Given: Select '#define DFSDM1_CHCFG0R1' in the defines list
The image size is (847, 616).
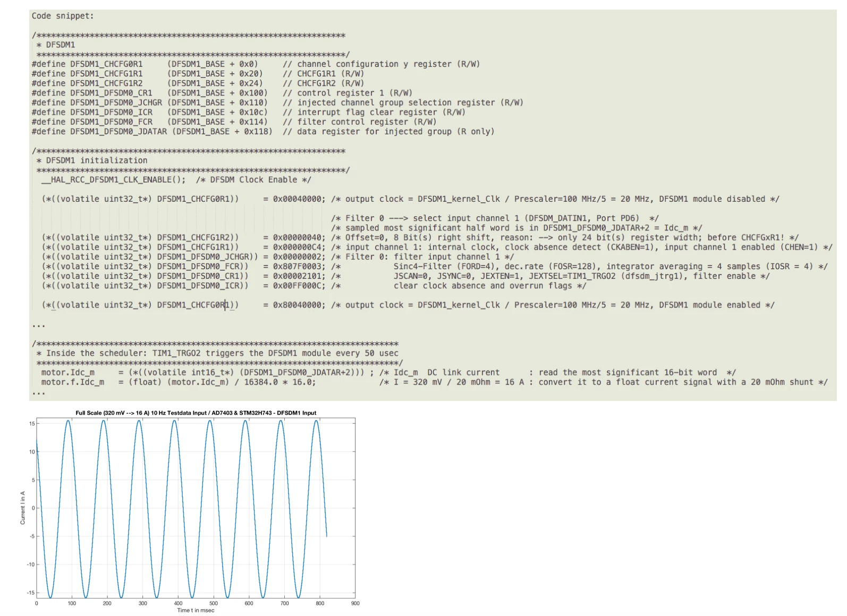Looking at the screenshot, I should click(87, 64).
